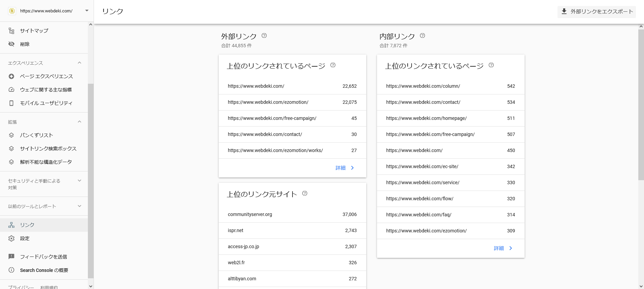Click the feedback speech bubble icon
The height and width of the screenshot is (289, 644).
[11, 257]
